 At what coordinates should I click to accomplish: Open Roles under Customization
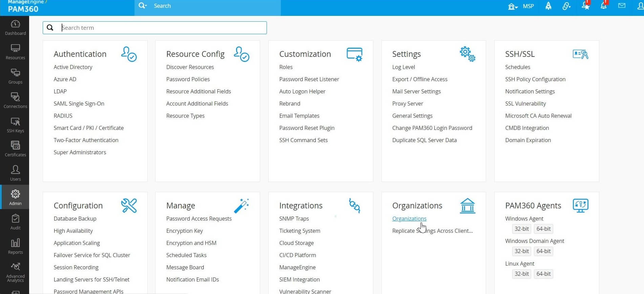coord(286,67)
